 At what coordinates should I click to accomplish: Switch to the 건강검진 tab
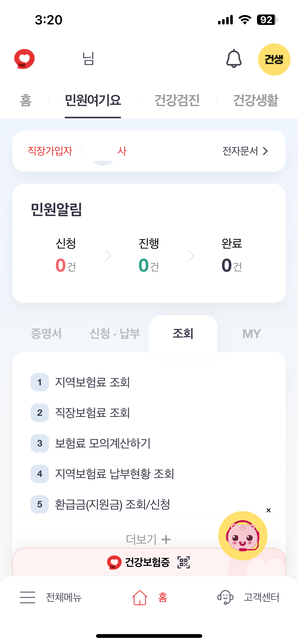tap(177, 100)
